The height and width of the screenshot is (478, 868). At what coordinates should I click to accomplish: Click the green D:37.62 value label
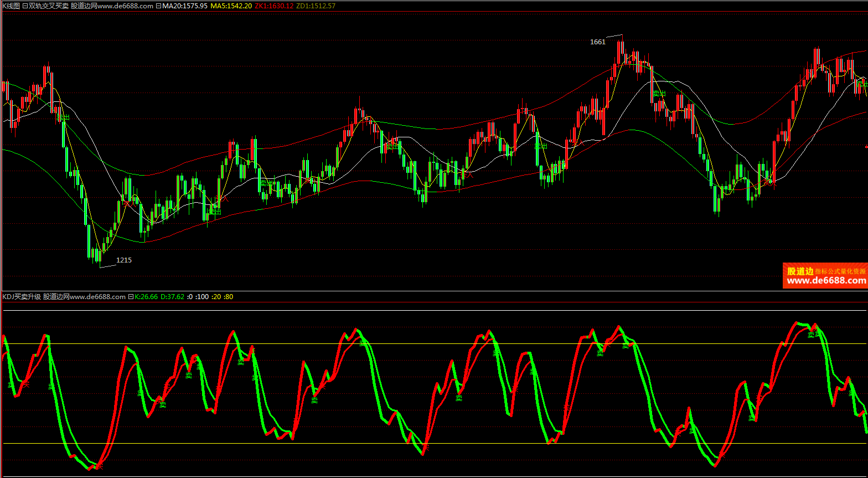172,297
